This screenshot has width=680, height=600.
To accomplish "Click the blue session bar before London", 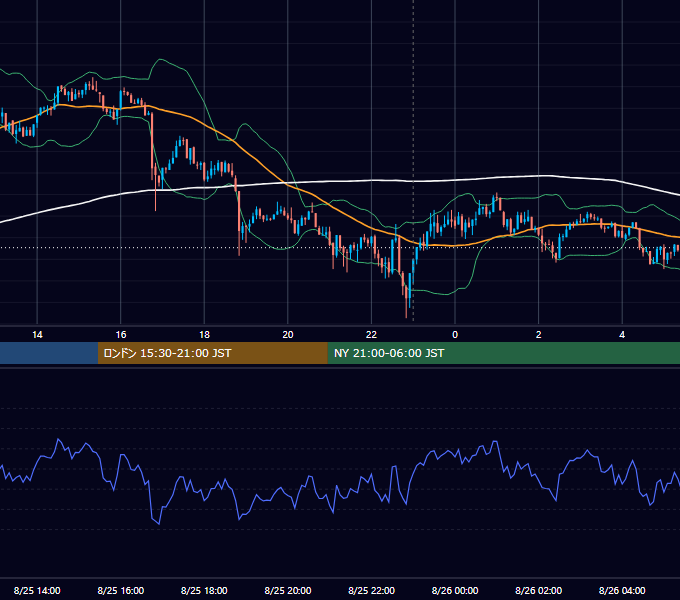I will coord(49,353).
